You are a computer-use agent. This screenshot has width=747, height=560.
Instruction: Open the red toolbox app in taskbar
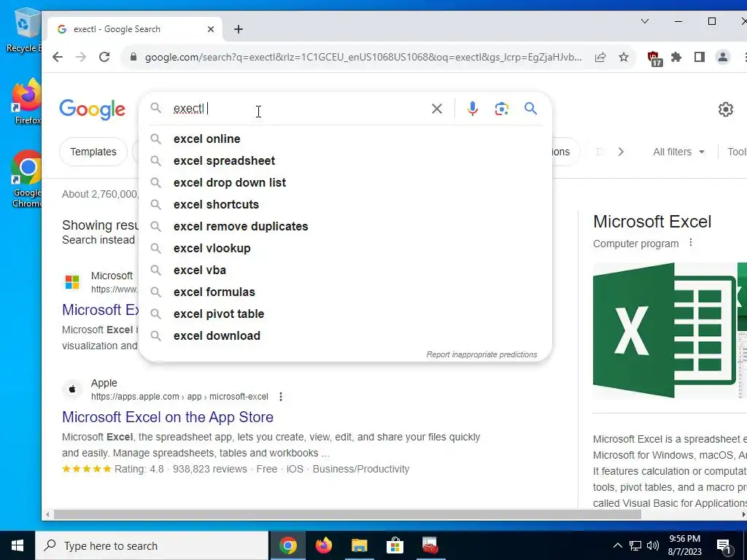click(430, 545)
